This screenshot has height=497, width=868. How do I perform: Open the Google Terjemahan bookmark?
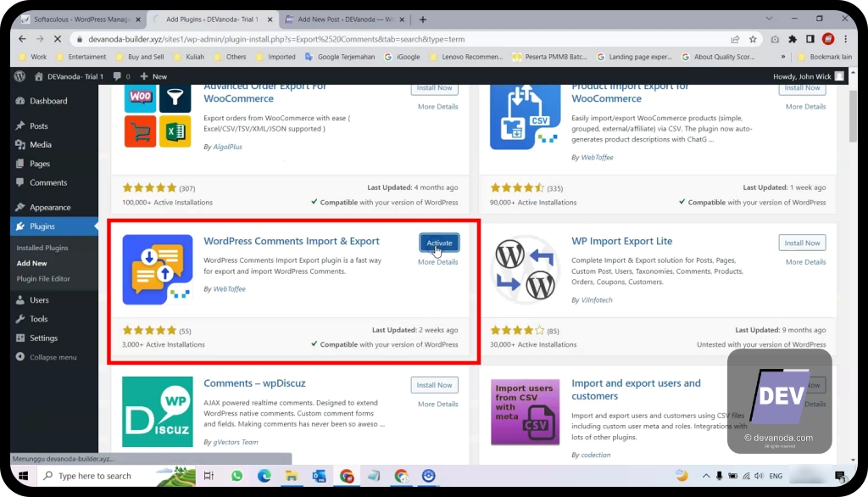[x=340, y=57]
